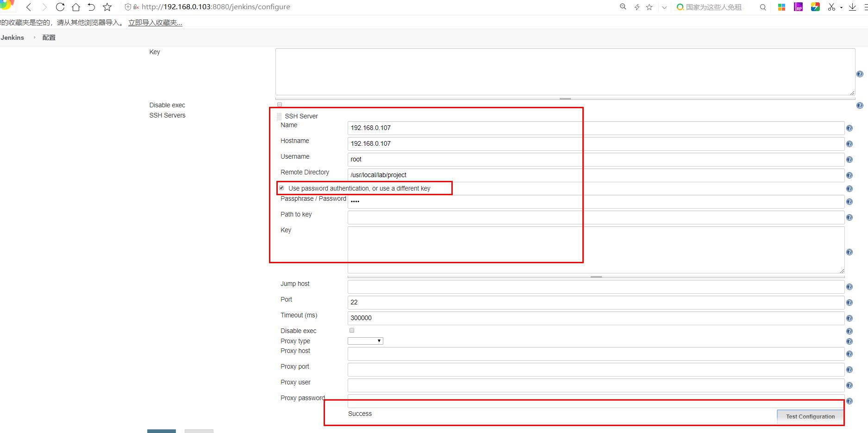Open help for the Proxy host field
Viewport: 868px width, 433px height.
tap(849, 354)
